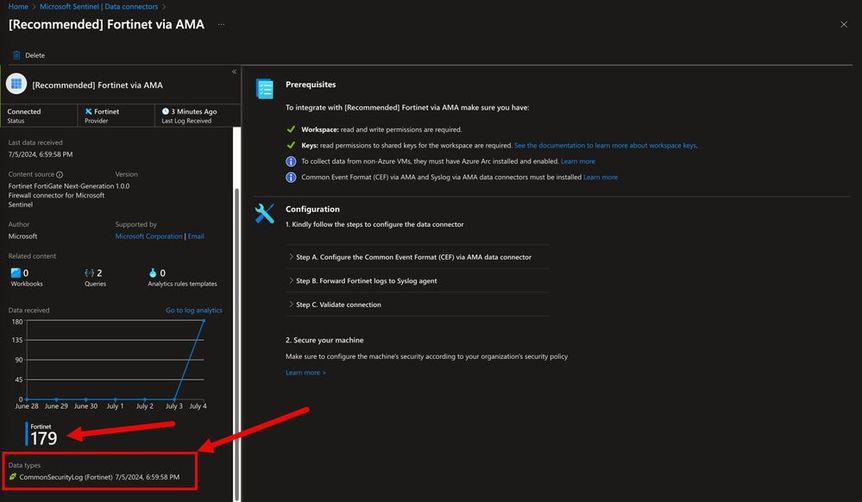
Task: Click the Email support link
Action: (196, 237)
